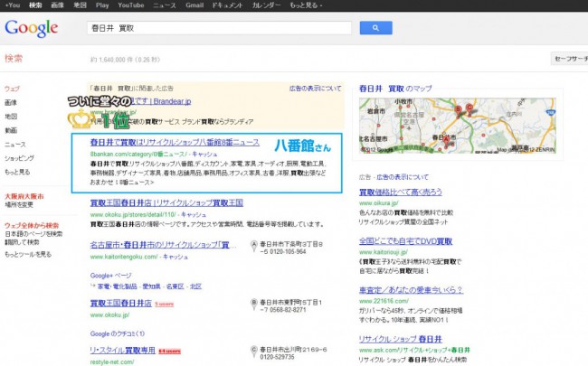The image size is (588, 366).
Task: Select ニュース filter in left sidebar
Action: (x=15, y=145)
